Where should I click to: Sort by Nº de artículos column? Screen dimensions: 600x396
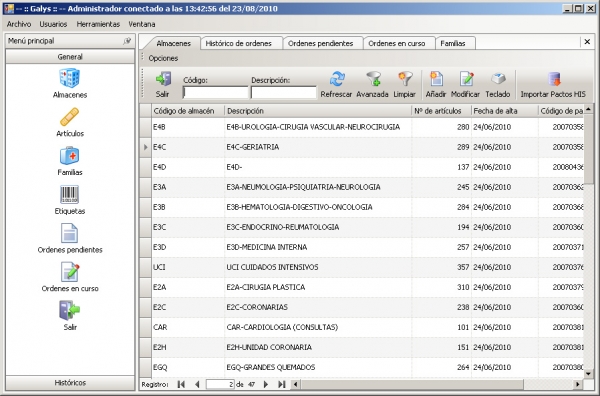pyautogui.click(x=442, y=111)
